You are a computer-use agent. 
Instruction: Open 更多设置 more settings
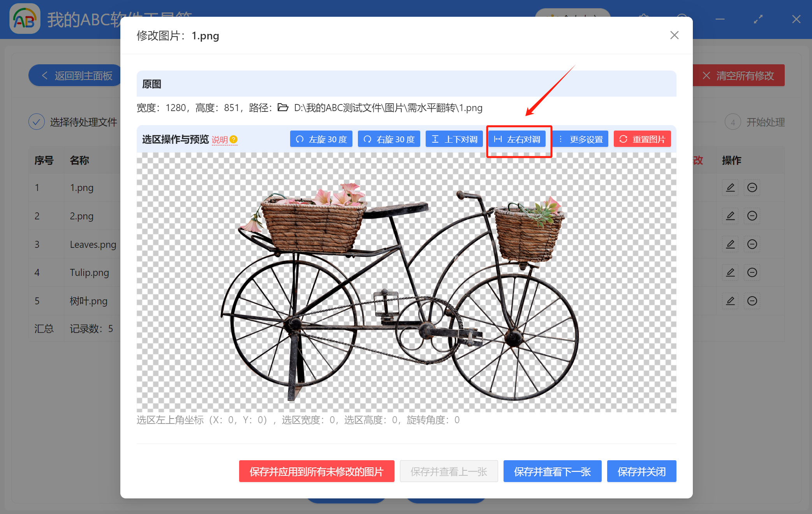pos(580,139)
